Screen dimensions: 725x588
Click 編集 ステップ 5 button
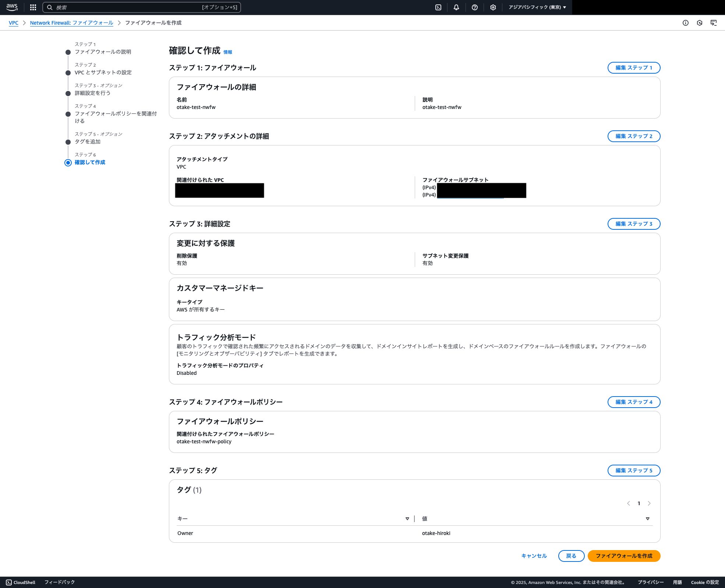(634, 471)
